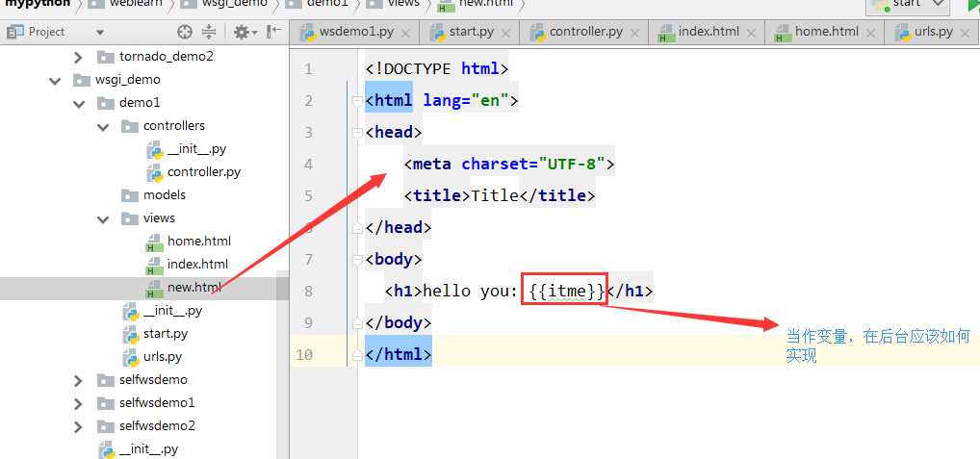Screen dimensions: 980x459
Task: Click the Title text in line 5
Action: coord(495,195)
